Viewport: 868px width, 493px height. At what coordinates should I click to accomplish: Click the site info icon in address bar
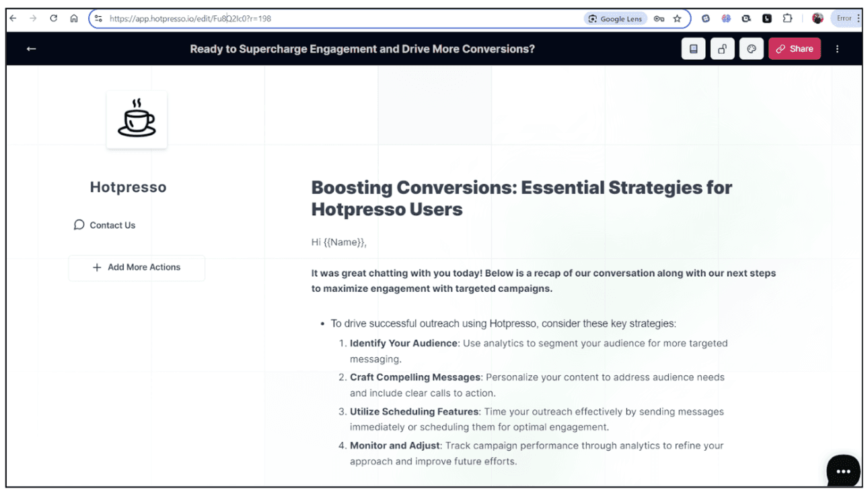click(x=98, y=19)
